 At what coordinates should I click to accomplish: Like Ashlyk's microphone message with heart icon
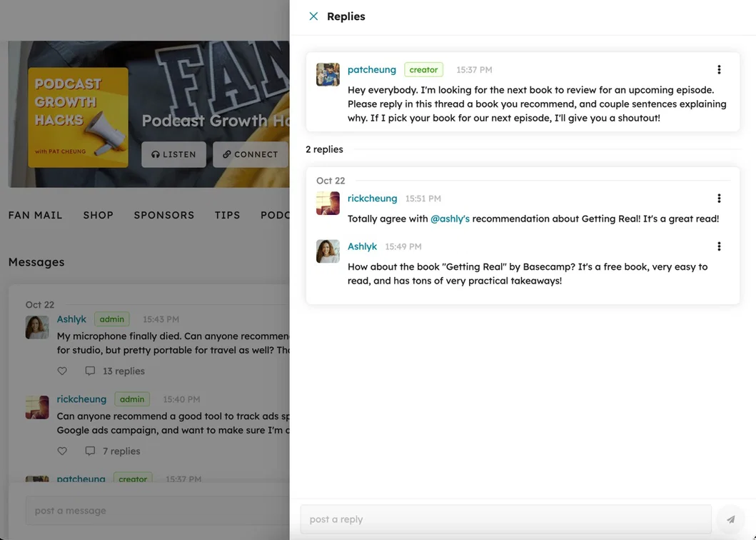pyautogui.click(x=62, y=371)
